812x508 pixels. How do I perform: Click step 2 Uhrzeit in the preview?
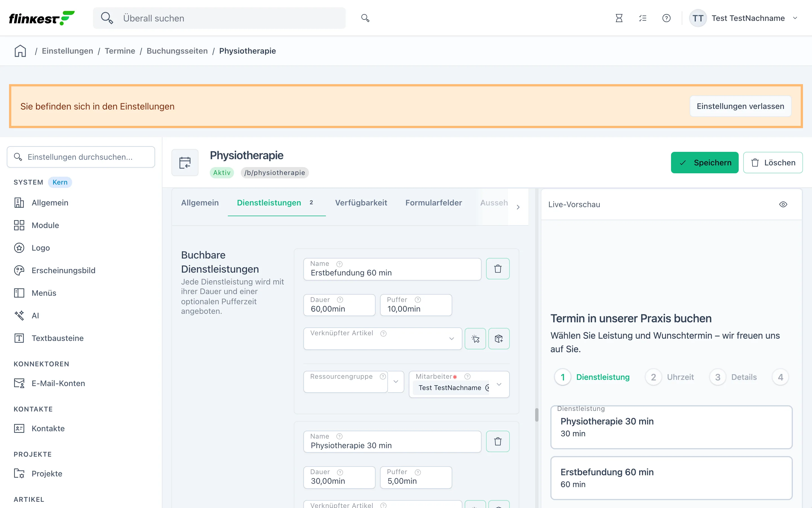coord(670,377)
